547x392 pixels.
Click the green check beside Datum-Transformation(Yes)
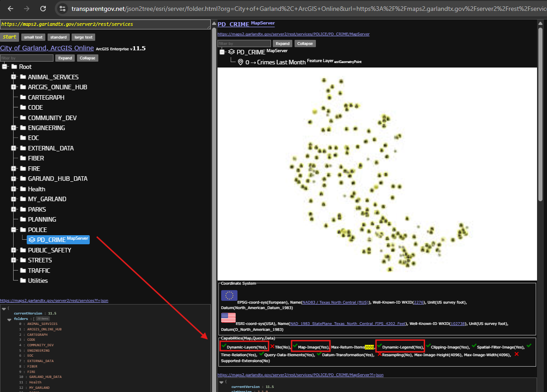click(319, 353)
